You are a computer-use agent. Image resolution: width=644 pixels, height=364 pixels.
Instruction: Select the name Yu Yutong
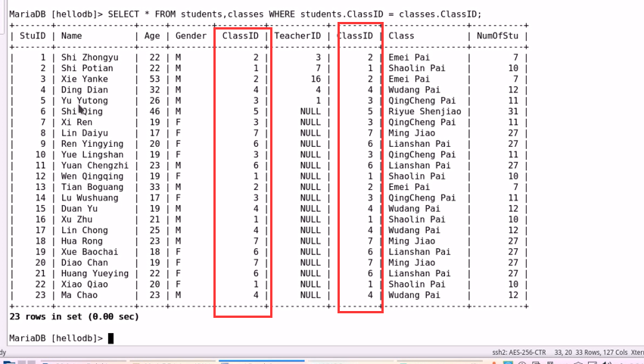click(85, 101)
